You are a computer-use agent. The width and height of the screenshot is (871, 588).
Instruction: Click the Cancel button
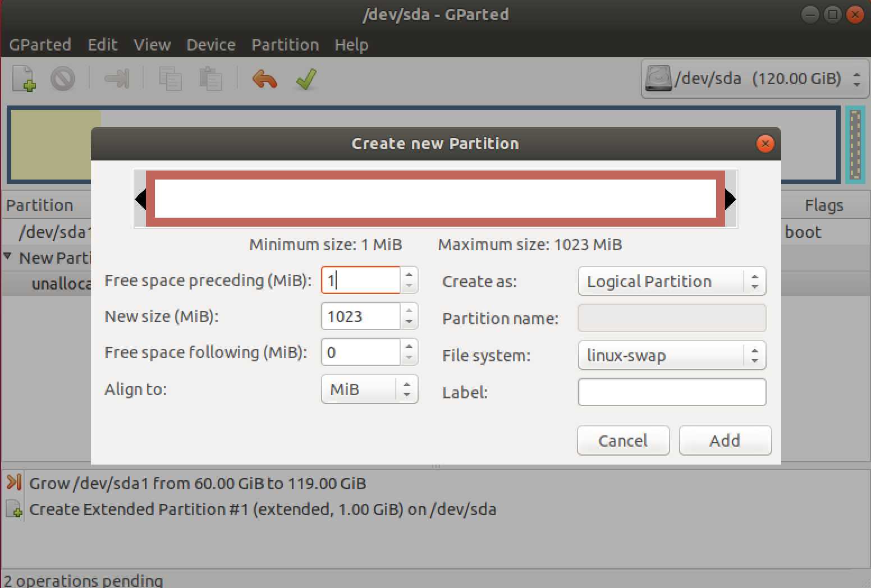(623, 440)
